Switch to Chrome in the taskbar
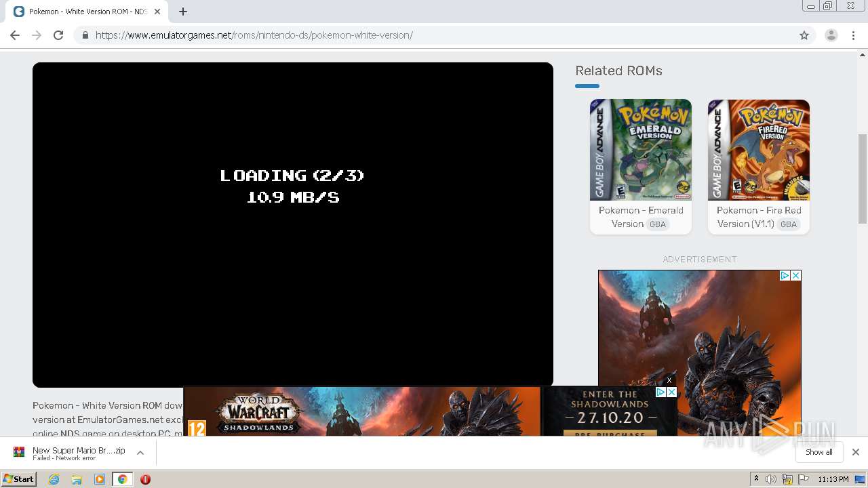Image resolution: width=868 pixels, height=488 pixels. pos(122,479)
